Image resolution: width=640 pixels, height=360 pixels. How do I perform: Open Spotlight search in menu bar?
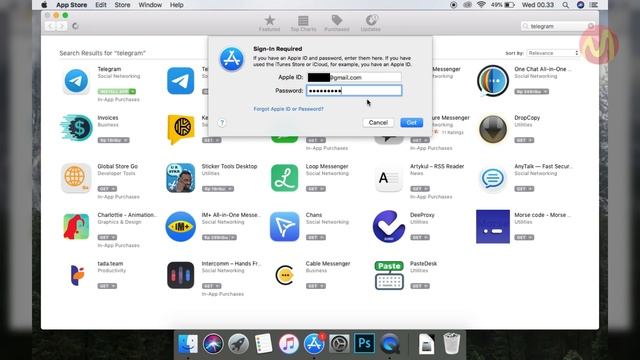565,5
